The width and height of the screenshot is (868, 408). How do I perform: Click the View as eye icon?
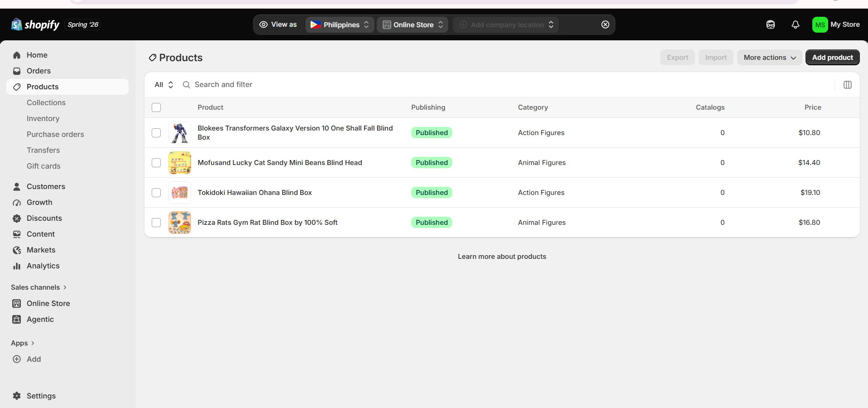[x=264, y=24]
